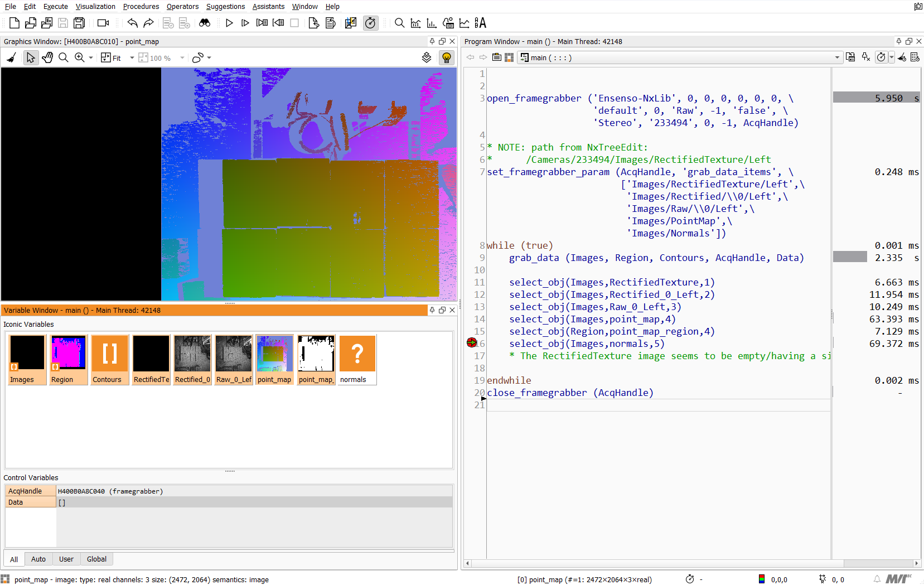This screenshot has height=585, width=924.
Task: Toggle the light bulb 3D plot mode
Action: (447, 57)
